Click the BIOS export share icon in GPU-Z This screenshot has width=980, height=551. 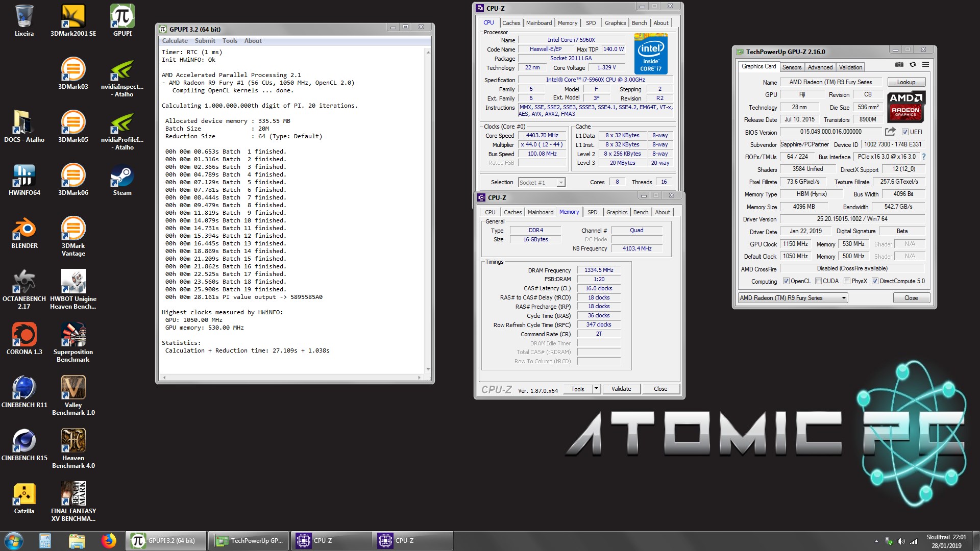tap(890, 132)
